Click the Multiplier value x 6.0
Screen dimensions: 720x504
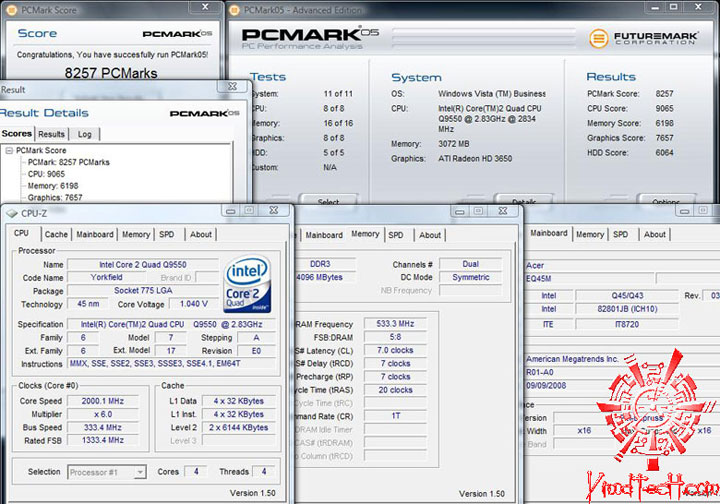tap(103, 414)
